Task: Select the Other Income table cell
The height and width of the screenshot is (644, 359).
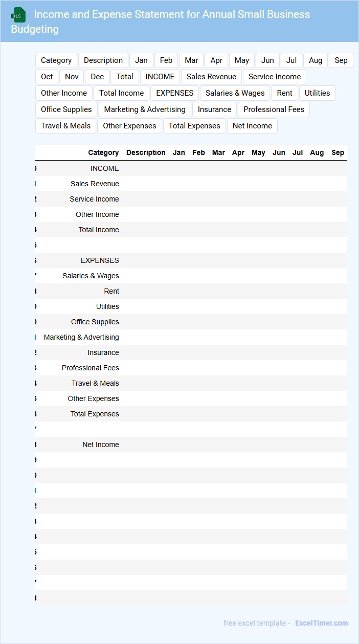Action: click(x=97, y=214)
